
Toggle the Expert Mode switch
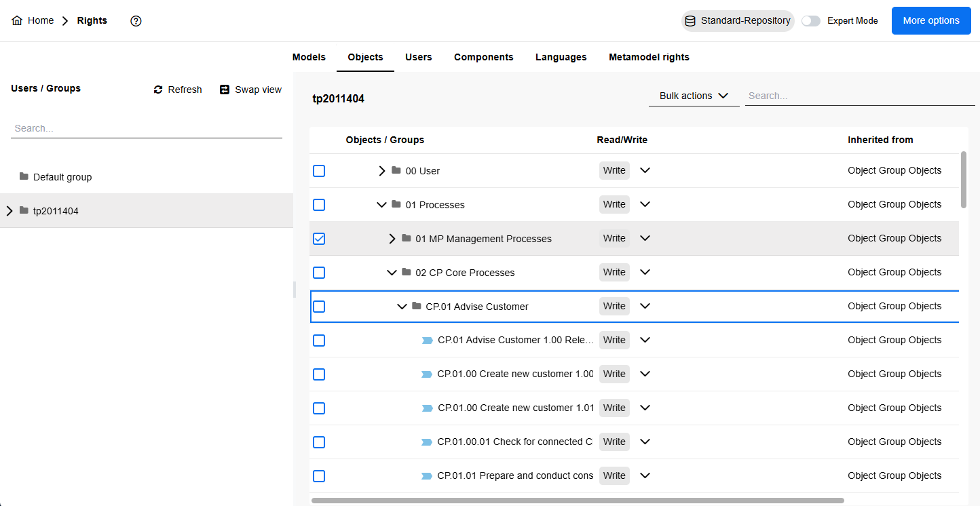point(811,21)
